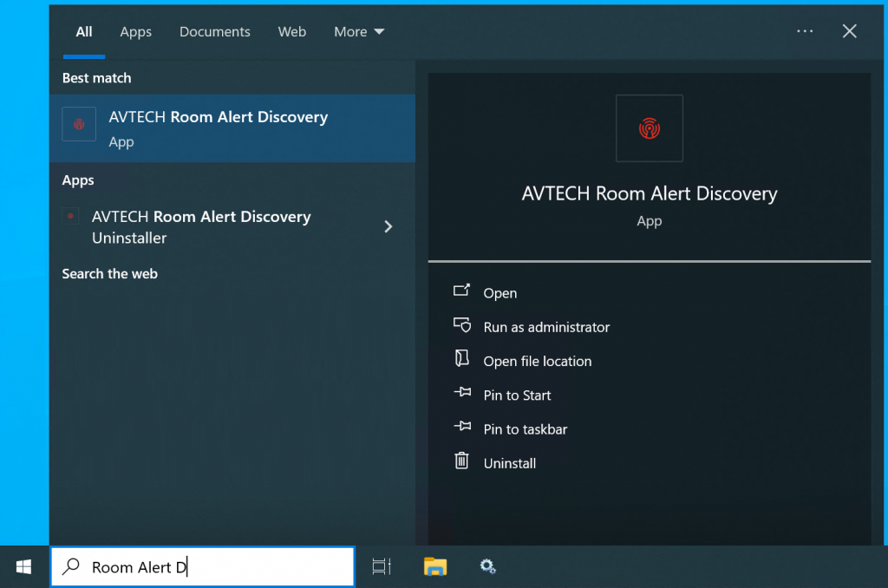Screen dimensions: 888x588
Task: Click the Open action link
Action: (501, 293)
